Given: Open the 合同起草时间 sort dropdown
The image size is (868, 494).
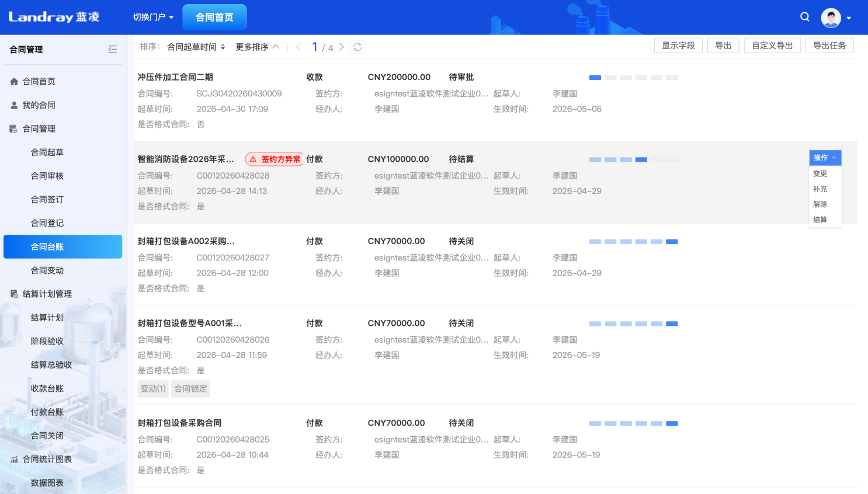Looking at the screenshot, I should click(196, 47).
